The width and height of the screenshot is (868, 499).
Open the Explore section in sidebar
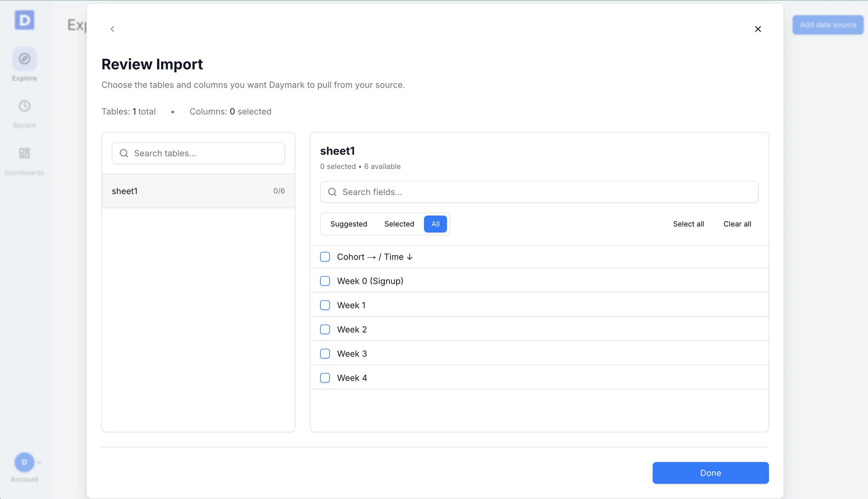24,65
